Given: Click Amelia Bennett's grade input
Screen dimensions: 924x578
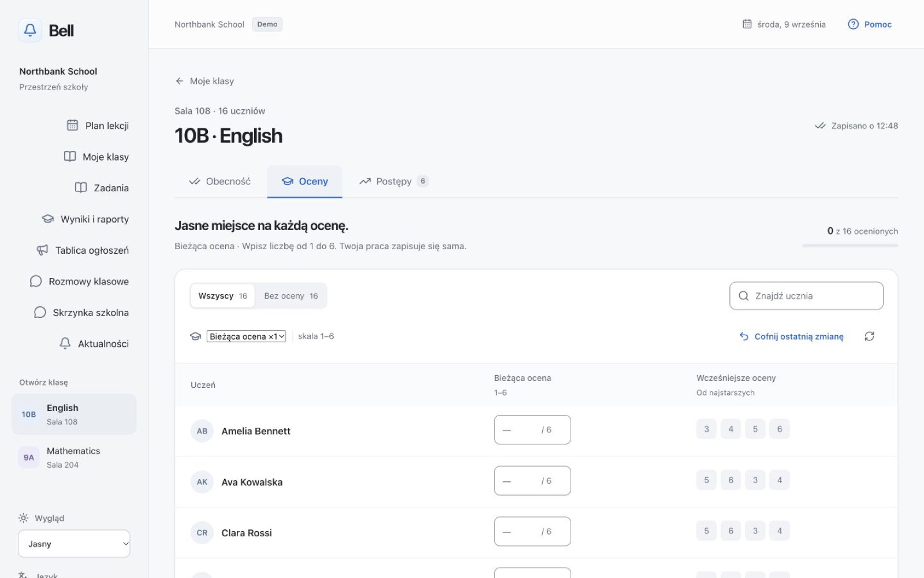Looking at the screenshot, I should coord(532,429).
